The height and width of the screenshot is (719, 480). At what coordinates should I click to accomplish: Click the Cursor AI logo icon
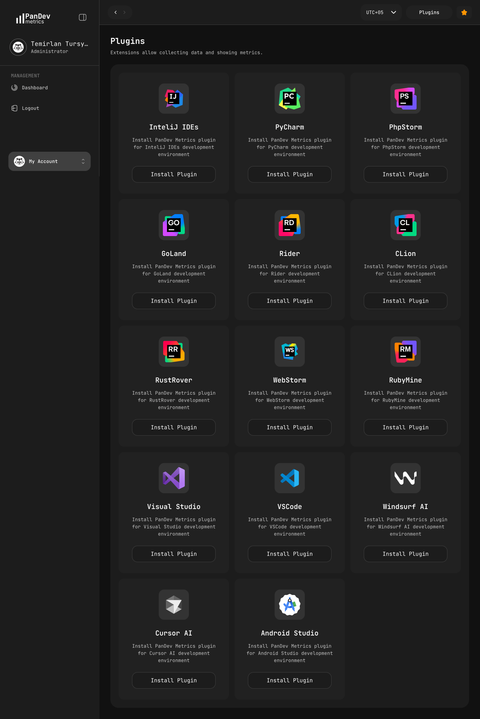coord(174,605)
